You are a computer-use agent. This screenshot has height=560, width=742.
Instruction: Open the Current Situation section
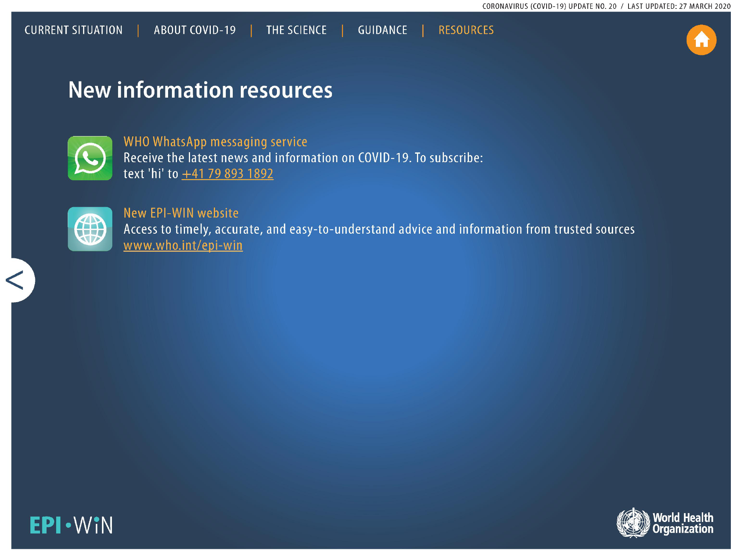pyautogui.click(x=73, y=30)
